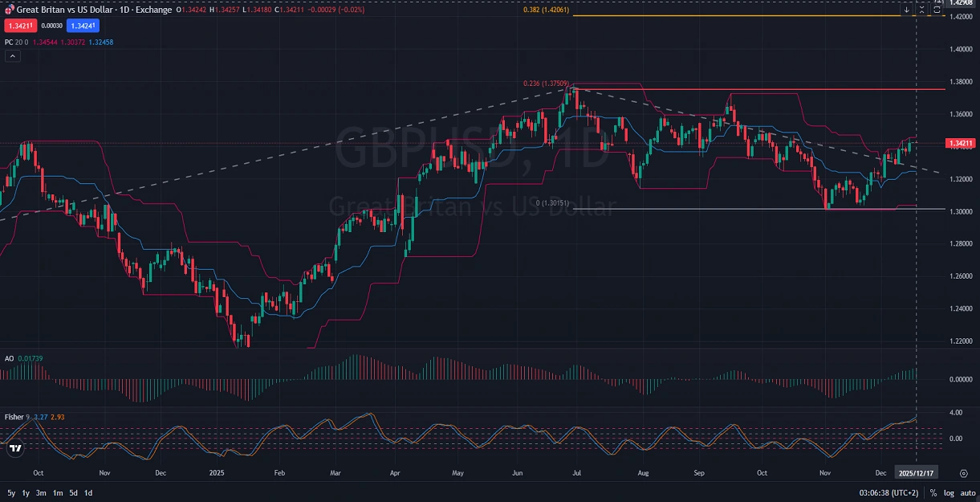Click the move pane down arrow icon
This screenshot has height=502, width=980.
(x=906, y=10)
